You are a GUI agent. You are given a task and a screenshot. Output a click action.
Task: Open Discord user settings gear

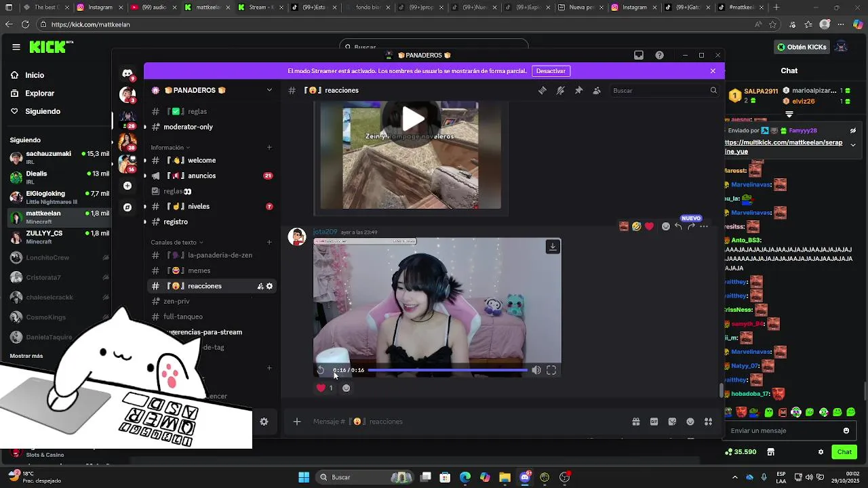264,422
